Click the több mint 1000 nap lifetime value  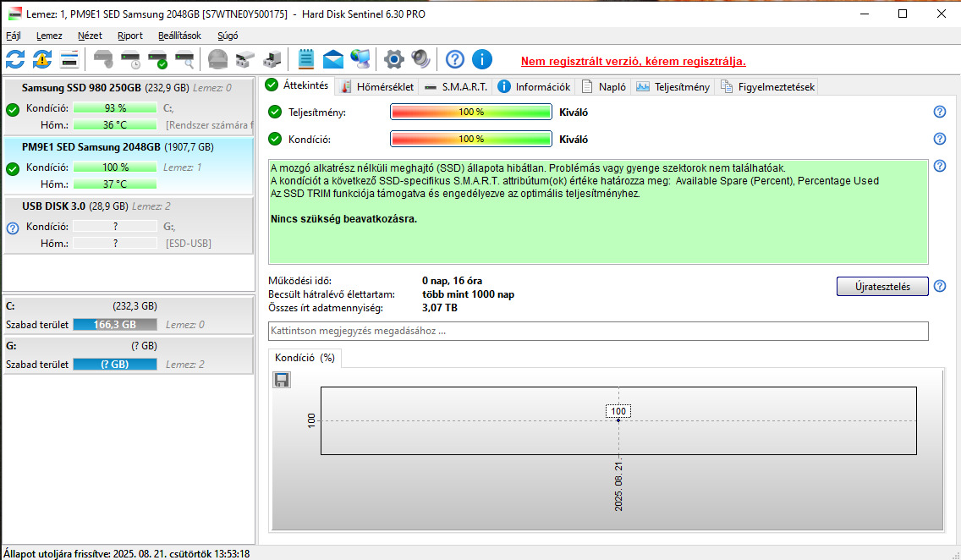point(469,294)
